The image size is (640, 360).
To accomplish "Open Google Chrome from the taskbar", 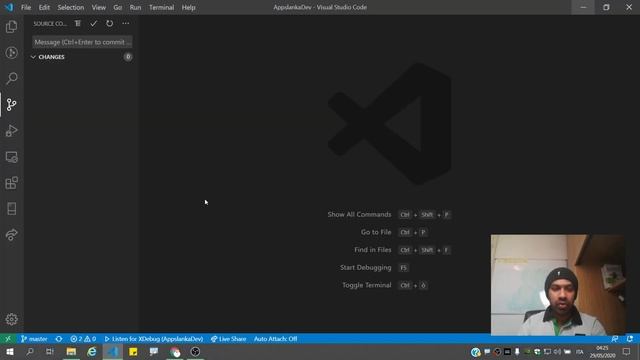I will pyautogui.click(x=175, y=352).
